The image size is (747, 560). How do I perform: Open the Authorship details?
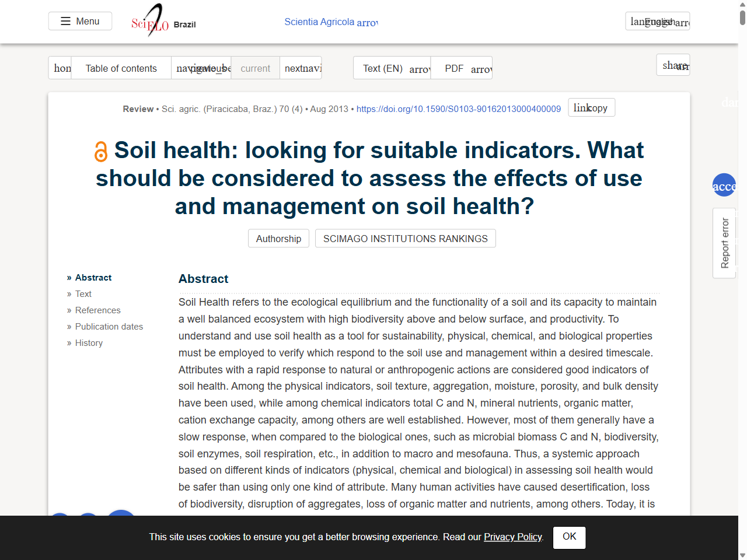click(278, 239)
